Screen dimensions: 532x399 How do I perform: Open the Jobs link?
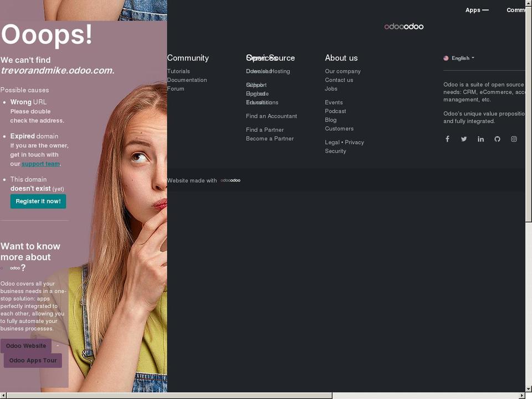331,89
